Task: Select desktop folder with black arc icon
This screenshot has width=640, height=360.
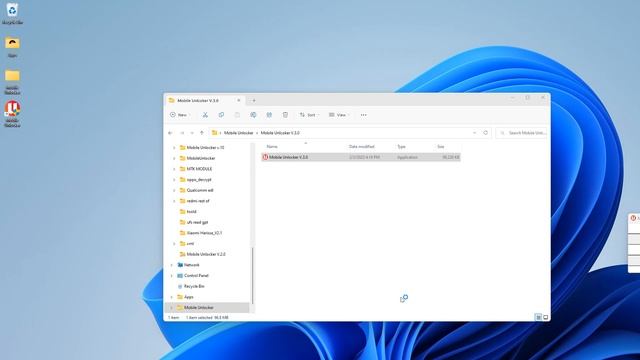Action: [12, 47]
